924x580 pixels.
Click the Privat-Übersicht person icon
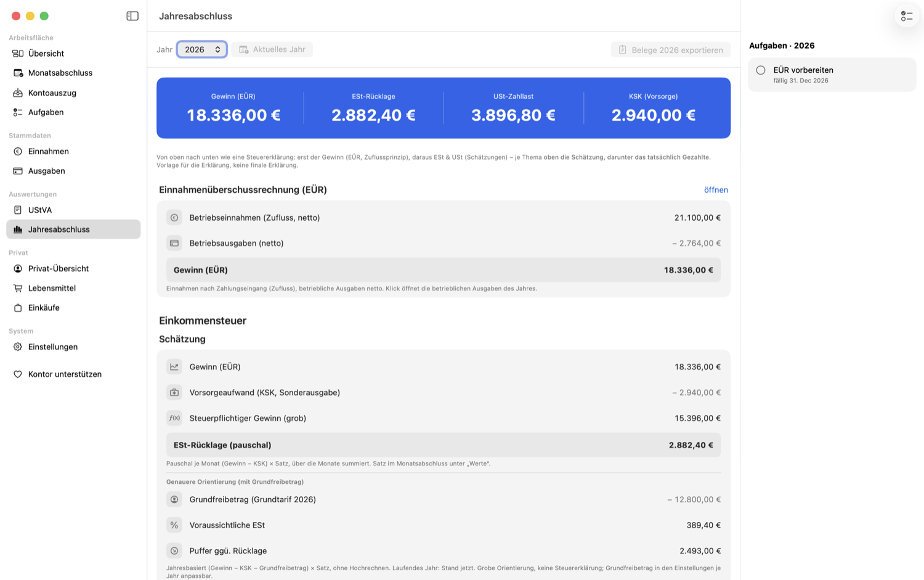pos(18,269)
